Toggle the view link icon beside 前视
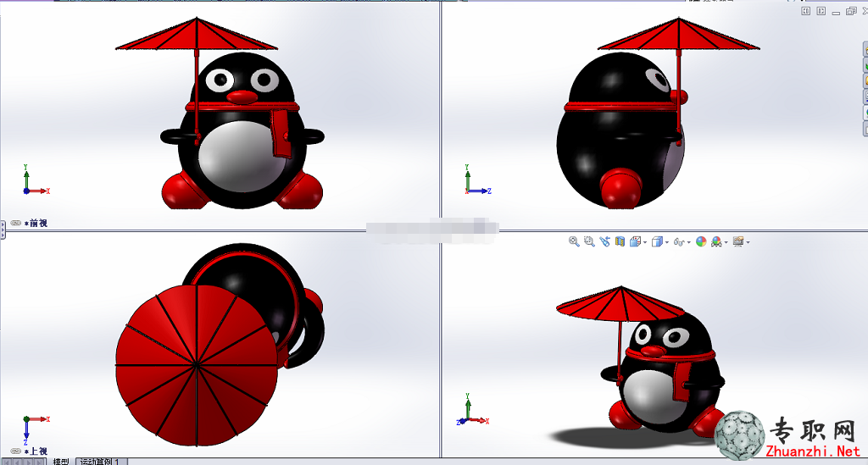The height and width of the screenshot is (465, 868). pos(16,223)
